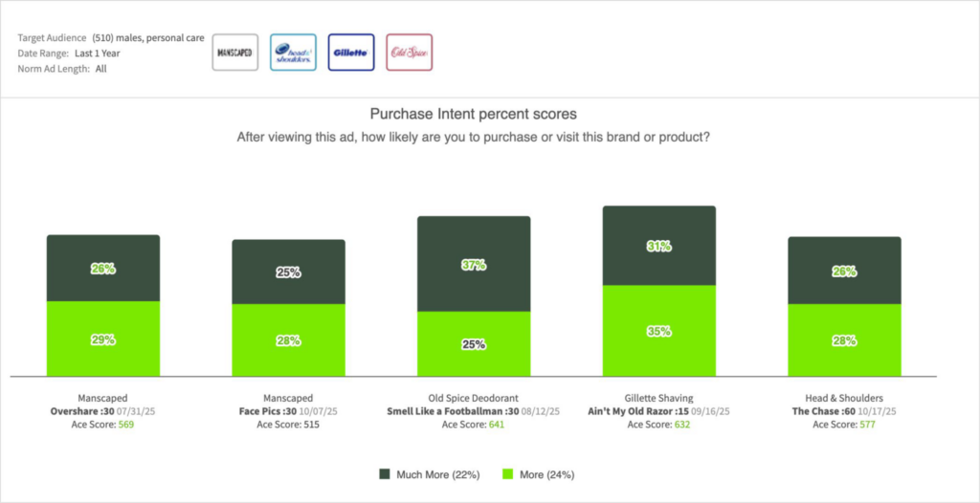Click the 37% Much More bar for Old Spice
Screen dimensions: 980x503
coord(473,263)
